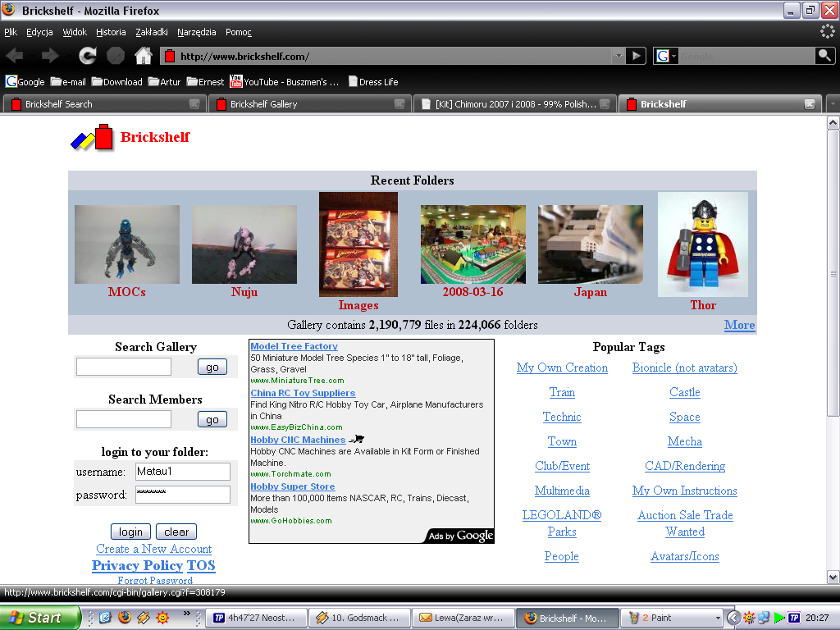Screen dimensions: 840x630
Task: Open the Japan folder link
Action: tap(591, 292)
